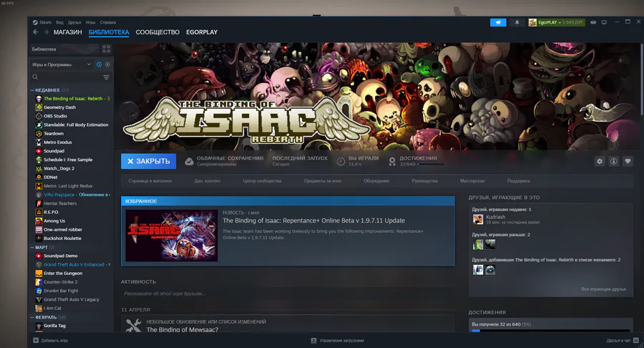Add Isaac to favorites heart icon

pyautogui.click(x=628, y=161)
